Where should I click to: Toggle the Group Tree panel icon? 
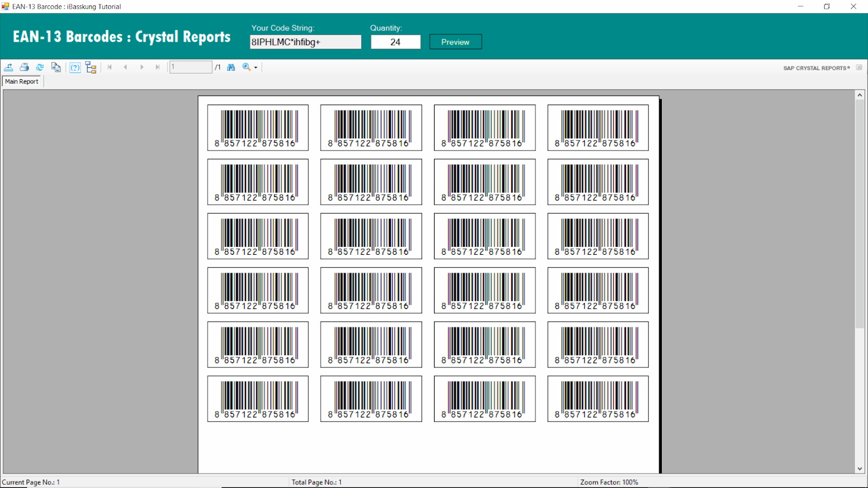[x=91, y=67]
